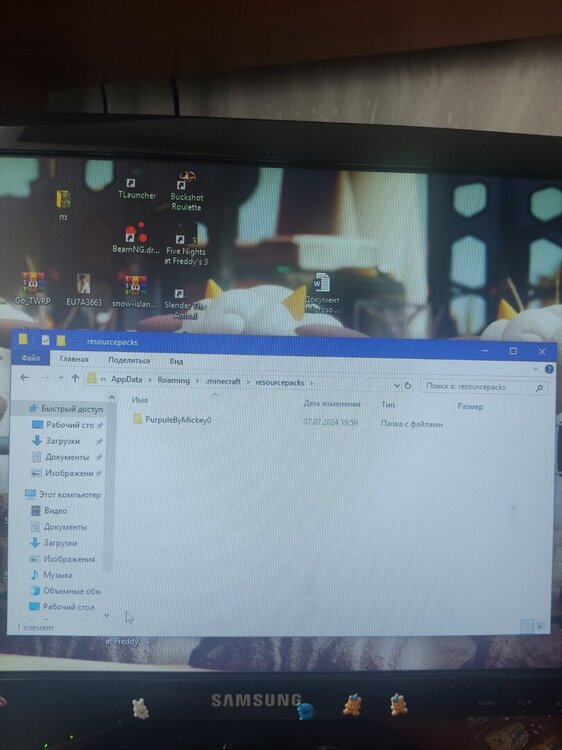Select the Go_TWRP archive icon

click(x=33, y=288)
